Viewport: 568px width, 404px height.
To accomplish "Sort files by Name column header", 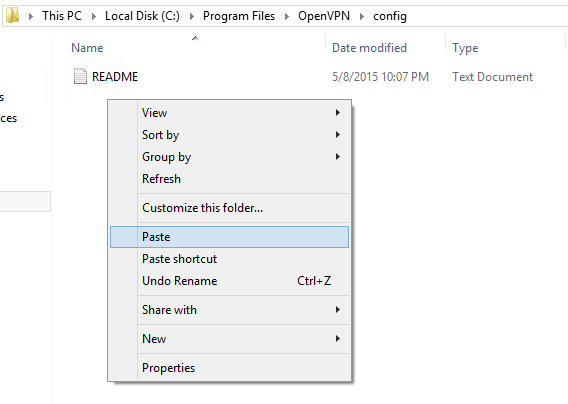I will 87,48.
